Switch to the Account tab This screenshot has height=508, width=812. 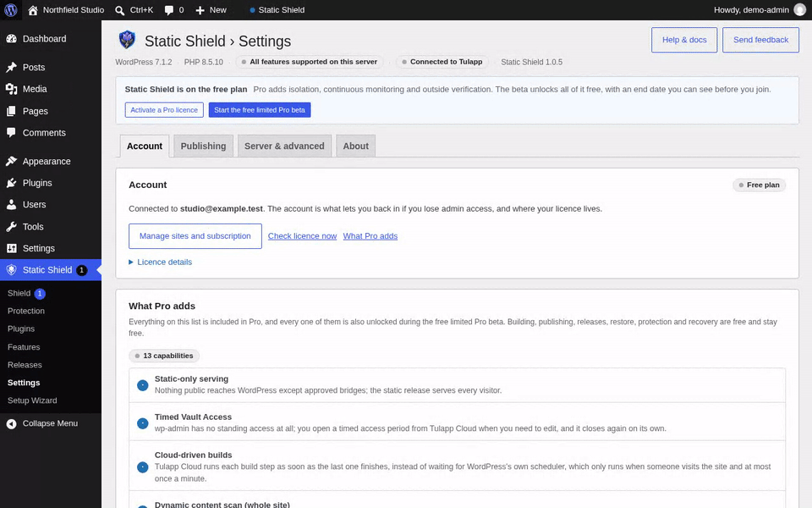pos(145,146)
